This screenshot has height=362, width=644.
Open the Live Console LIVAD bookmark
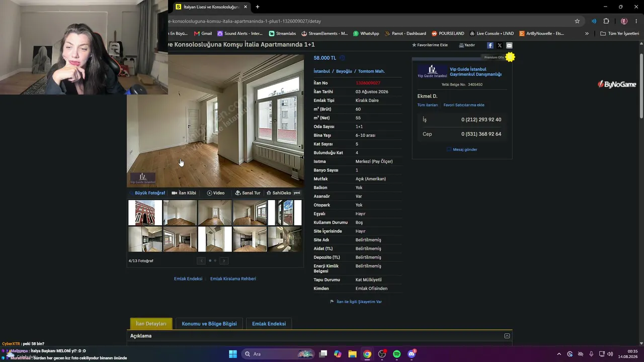click(x=492, y=34)
